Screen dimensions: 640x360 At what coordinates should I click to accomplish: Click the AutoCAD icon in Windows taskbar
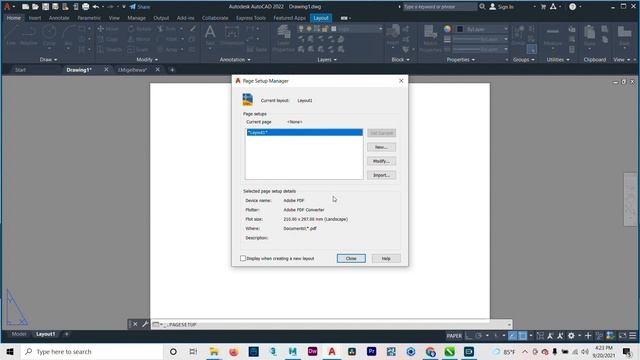pos(332,351)
